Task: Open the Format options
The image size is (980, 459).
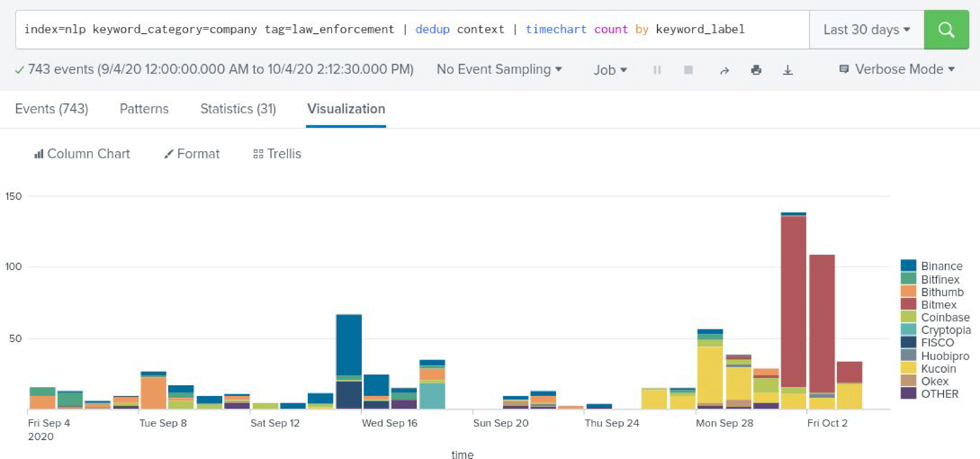Action: click(192, 154)
